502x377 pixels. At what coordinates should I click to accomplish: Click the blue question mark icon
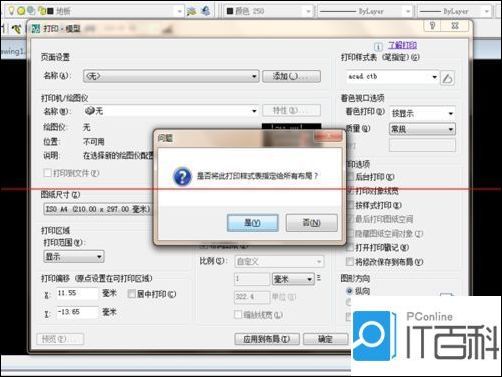coord(182,177)
